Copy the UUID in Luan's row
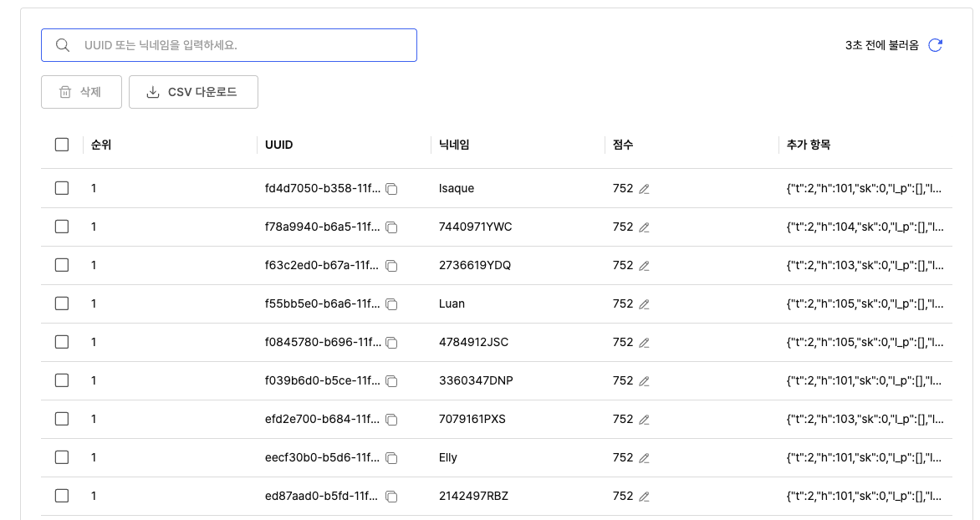 pos(391,304)
